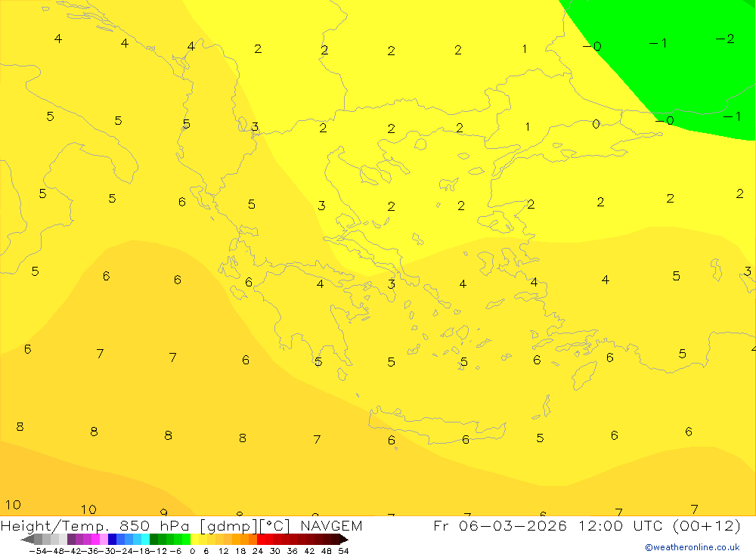Click the plain '0' temperature value without minus

(596, 124)
